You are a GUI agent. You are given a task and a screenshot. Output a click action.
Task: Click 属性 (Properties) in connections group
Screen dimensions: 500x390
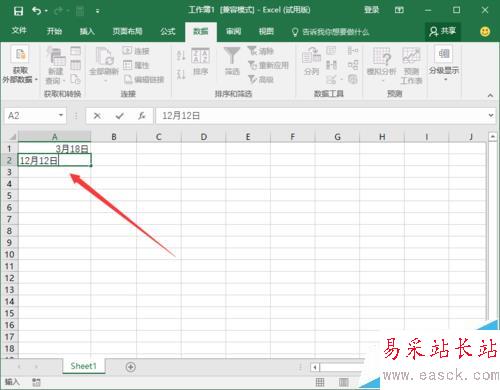pyautogui.click(x=136, y=65)
